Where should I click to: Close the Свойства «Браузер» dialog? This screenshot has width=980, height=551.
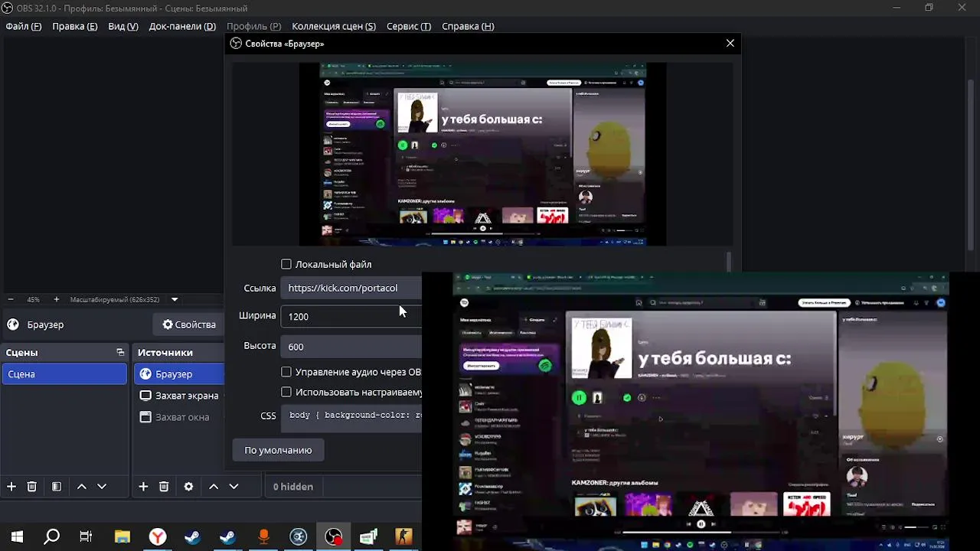click(730, 44)
